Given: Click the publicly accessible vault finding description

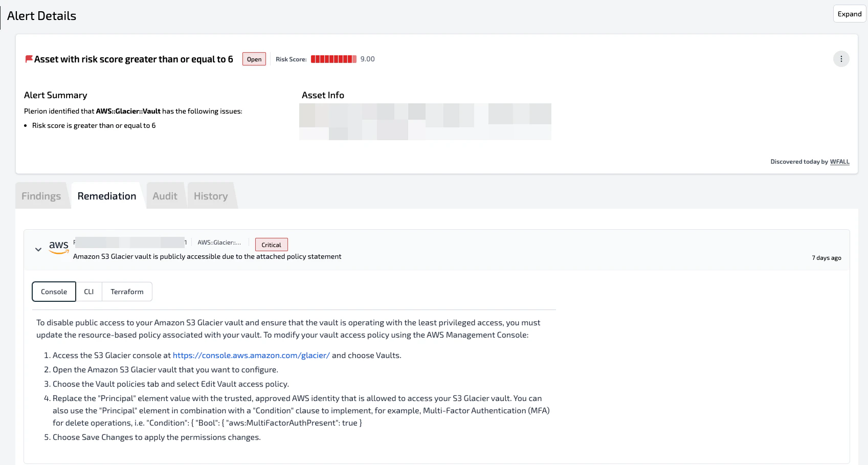Looking at the screenshot, I should [207, 257].
